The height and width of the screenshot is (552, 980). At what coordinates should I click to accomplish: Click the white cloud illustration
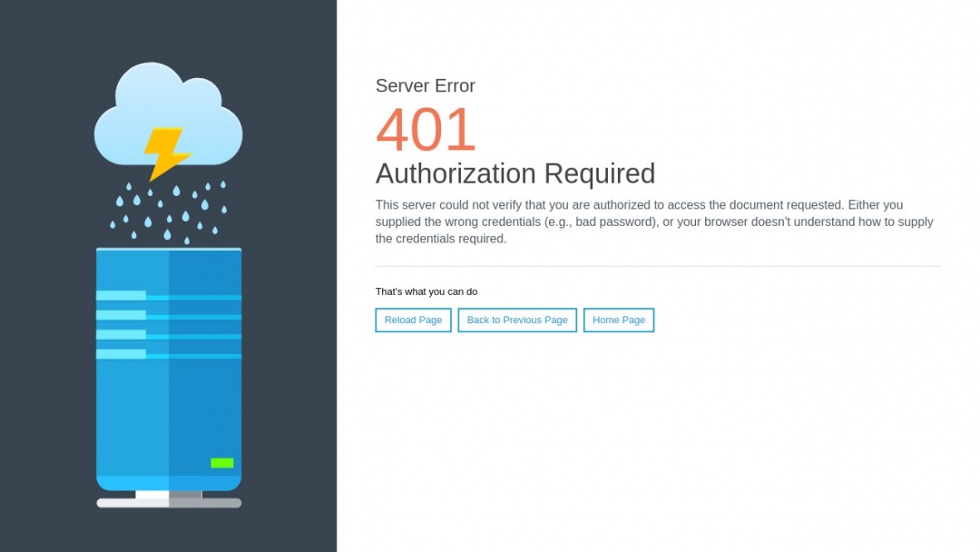[169, 104]
